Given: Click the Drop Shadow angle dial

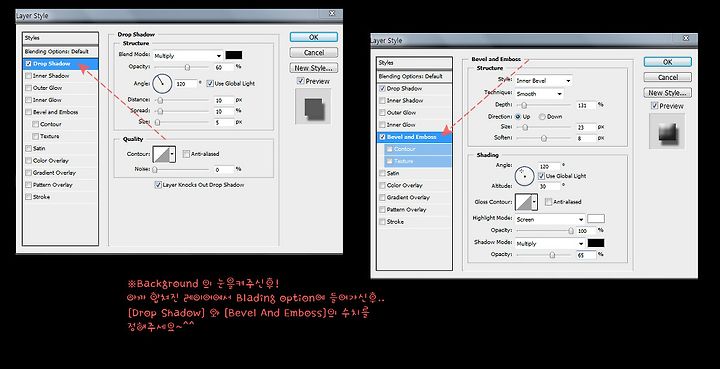Looking at the screenshot, I should click(x=162, y=83).
